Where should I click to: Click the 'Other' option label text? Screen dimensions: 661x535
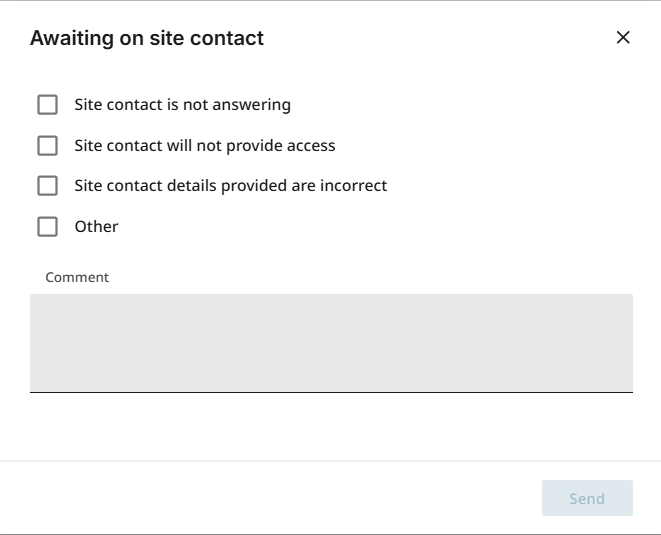point(96,227)
